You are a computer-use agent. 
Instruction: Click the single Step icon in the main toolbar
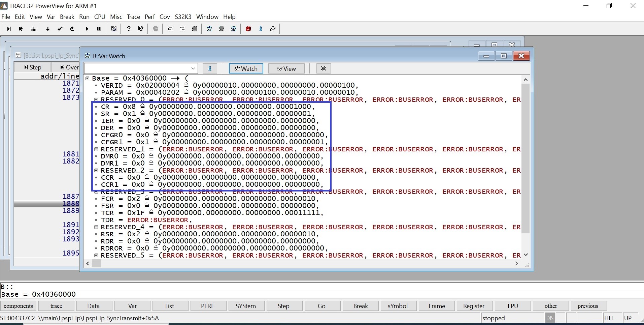click(x=9, y=29)
